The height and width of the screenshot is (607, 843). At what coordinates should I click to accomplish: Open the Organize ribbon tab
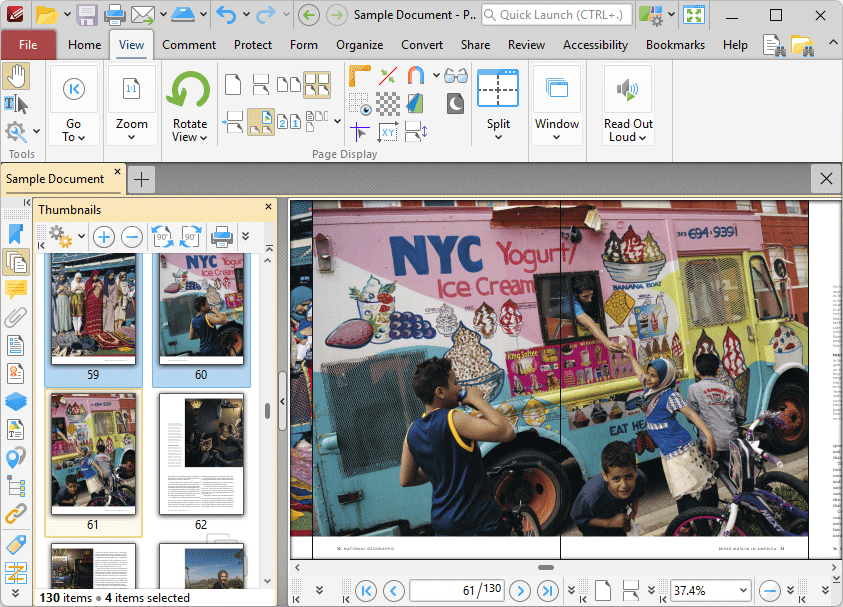pos(359,45)
